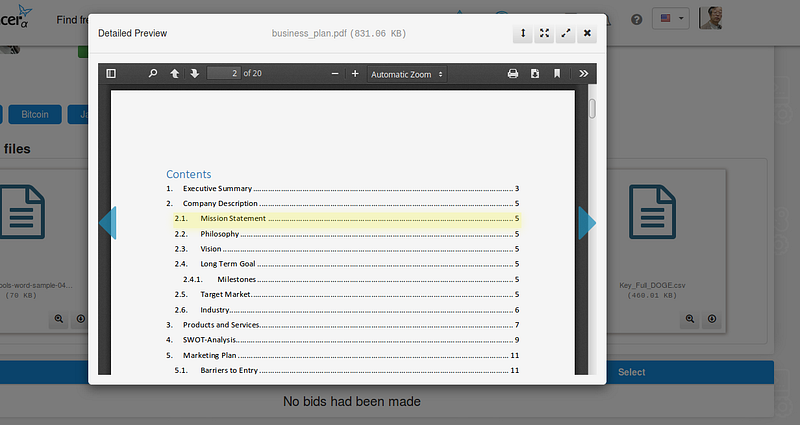This screenshot has height=425, width=800.
Task: Close the Detailed Preview dialog
Action: click(x=587, y=34)
